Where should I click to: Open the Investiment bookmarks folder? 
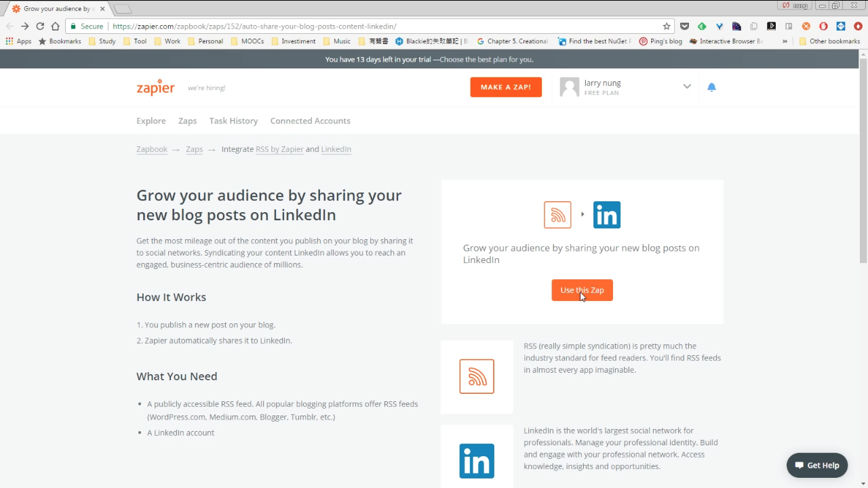point(293,41)
